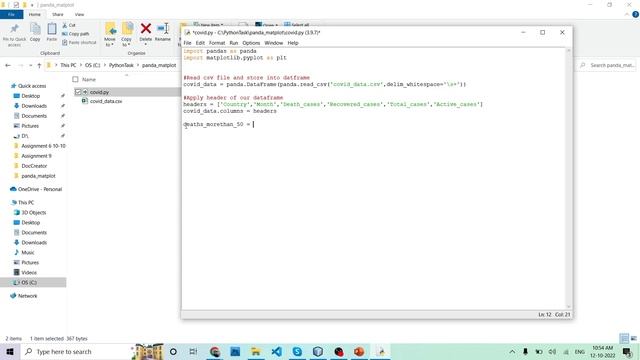Viewport: 640px width, 360px height.
Task: Open Cortana from the taskbar
Action: (173, 351)
